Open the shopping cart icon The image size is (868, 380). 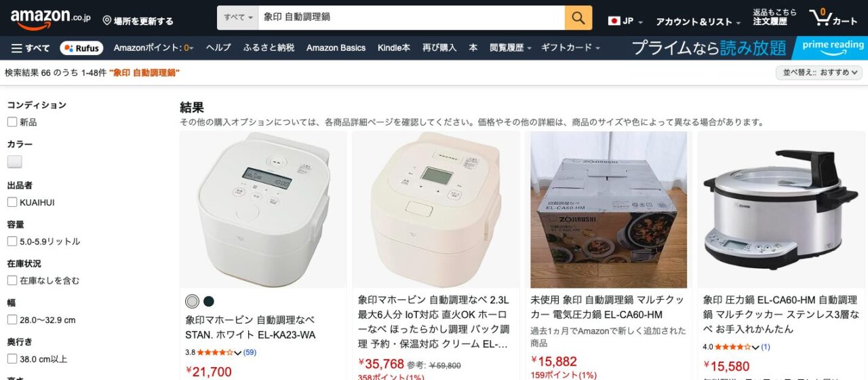click(x=834, y=18)
